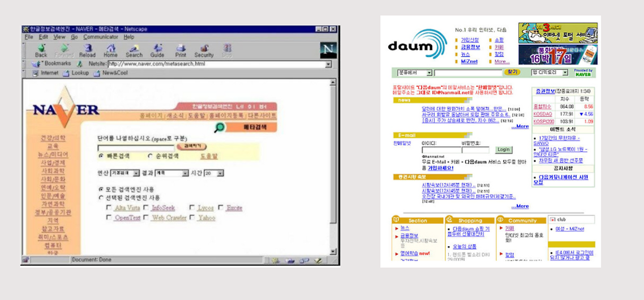This screenshot has height=300, width=644.
Task: Open the KOSDAQ link on Daum
Action: click(543, 114)
